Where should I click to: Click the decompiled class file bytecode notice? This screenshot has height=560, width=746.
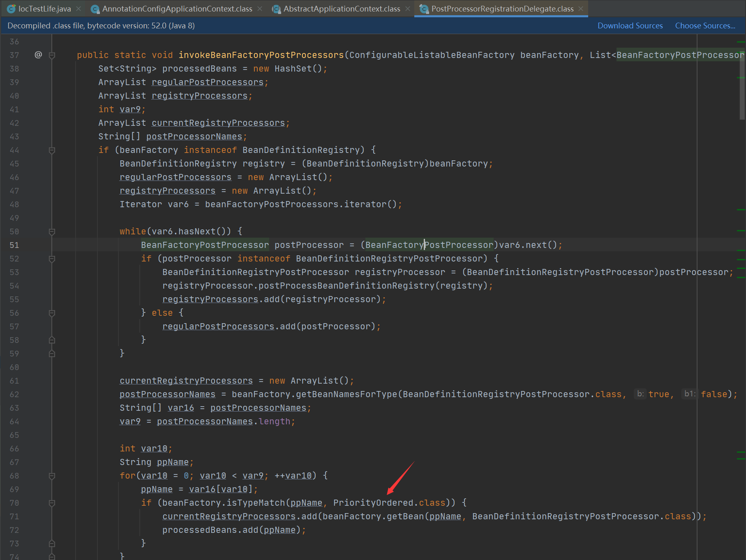pyautogui.click(x=101, y=25)
